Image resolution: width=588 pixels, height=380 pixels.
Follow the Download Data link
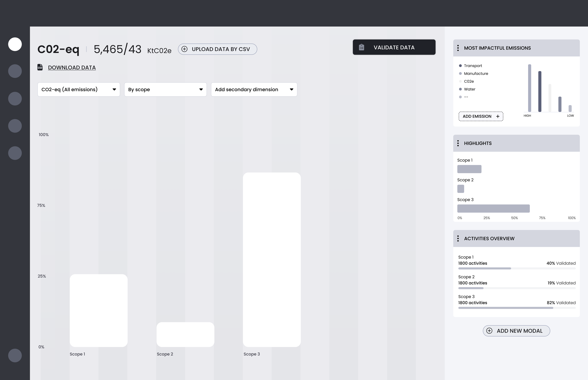pos(72,68)
